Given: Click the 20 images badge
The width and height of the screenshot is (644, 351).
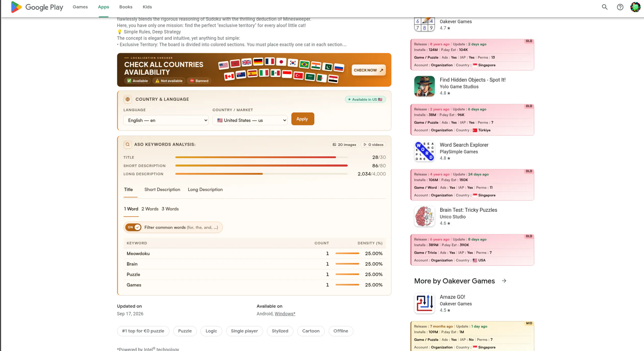Looking at the screenshot, I should [x=344, y=145].
